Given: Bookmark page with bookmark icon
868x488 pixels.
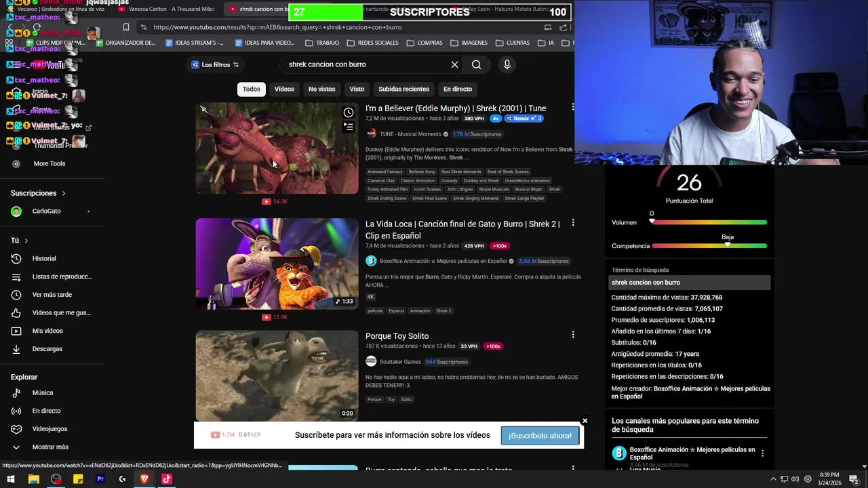Looking at the screenshot, I should tap(126, 27).
